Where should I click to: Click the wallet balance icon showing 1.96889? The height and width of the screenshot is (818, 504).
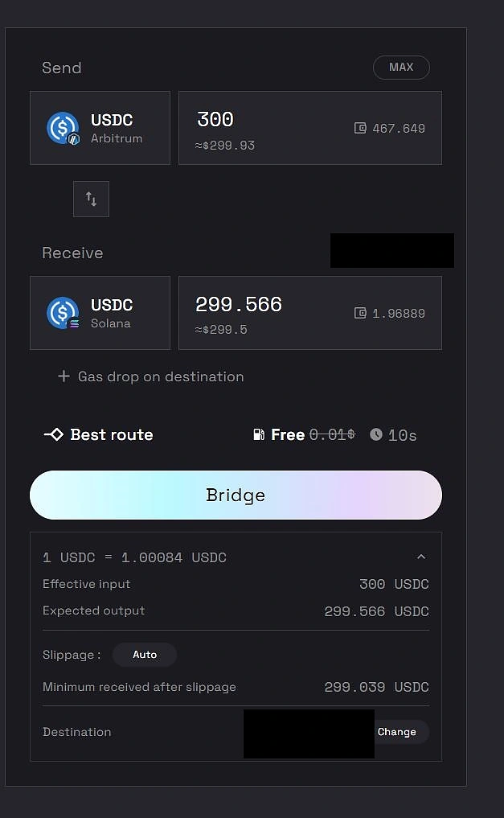[x=360, y=313]
